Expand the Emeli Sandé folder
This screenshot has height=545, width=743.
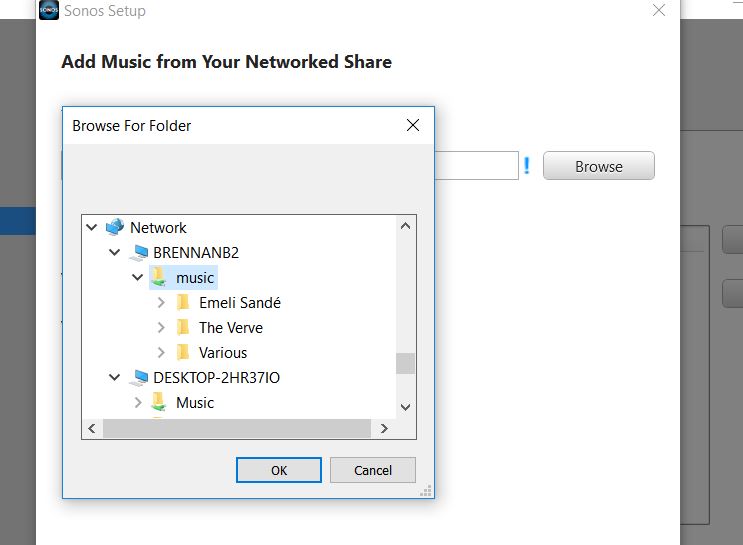pyautogui.click(x=161, y=302)
